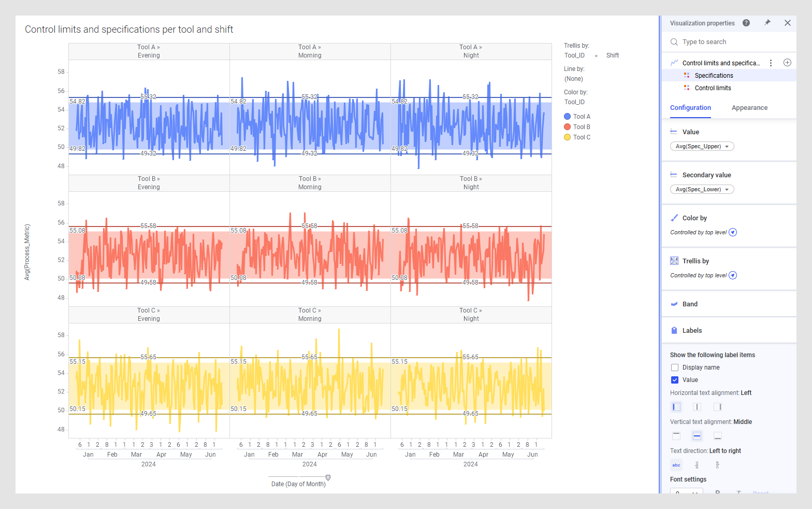Click the add layer plus icon
The height and width of the screenshot is (509, 812).
(x=787, y=63)
